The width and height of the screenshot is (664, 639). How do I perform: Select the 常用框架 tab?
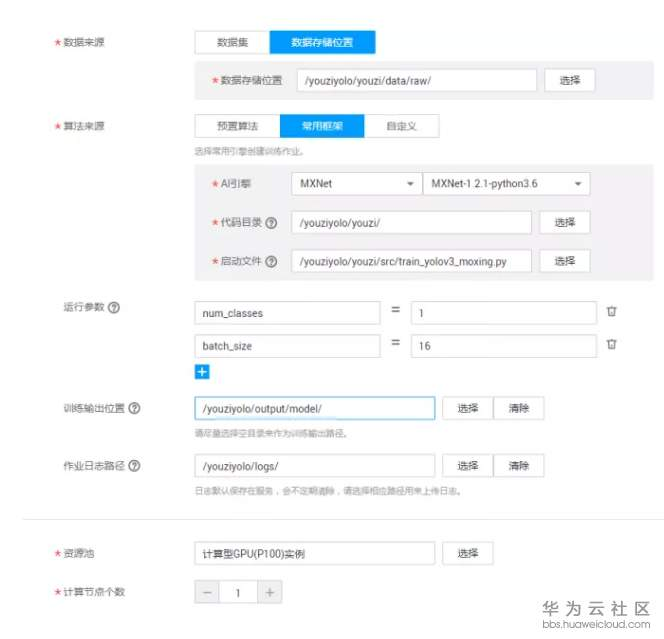(x=322, y=126)
